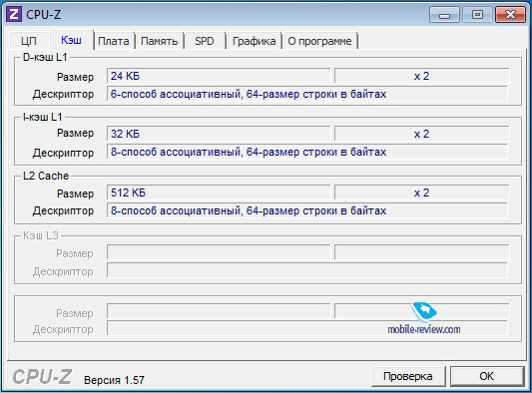This screenshot has width=532, height=393.
Task: Click the CPU-Z window title text
Action: pyautogui.click(x=44, y=15)
